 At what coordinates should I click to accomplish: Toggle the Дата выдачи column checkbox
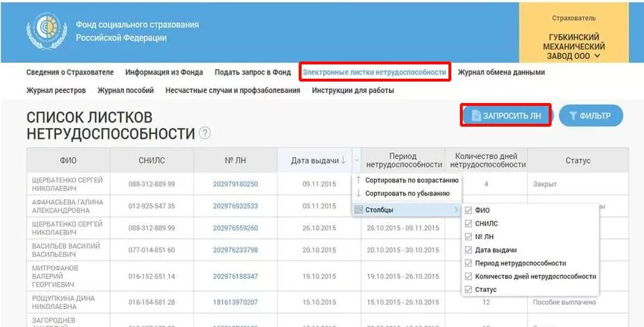[468, 250]
